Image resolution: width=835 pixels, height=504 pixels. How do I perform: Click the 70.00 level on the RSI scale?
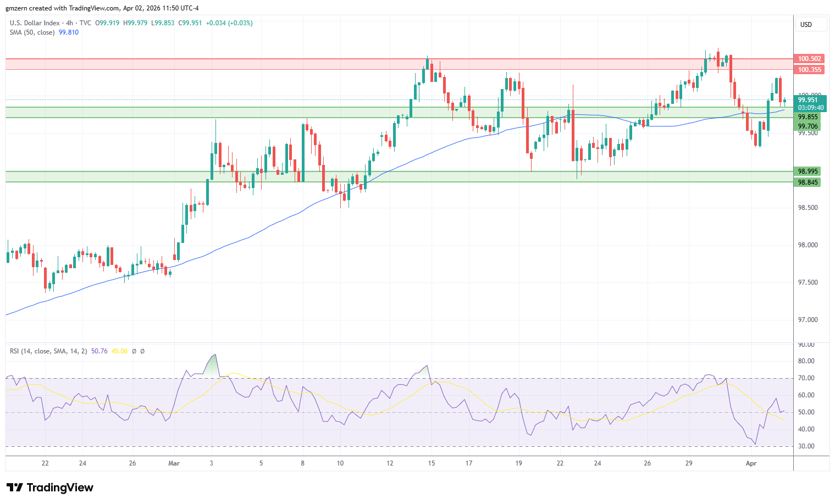[x=806, y=378]
